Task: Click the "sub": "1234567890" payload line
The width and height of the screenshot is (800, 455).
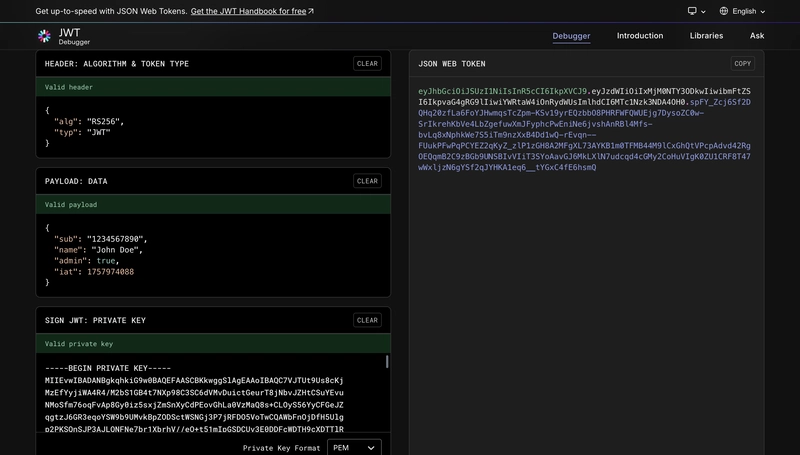Action: 101,239
